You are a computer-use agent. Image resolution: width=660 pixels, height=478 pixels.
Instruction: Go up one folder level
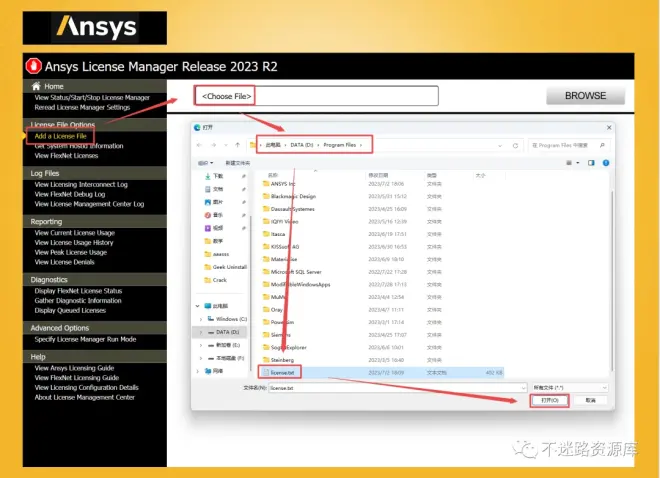(x=237, y=145)
